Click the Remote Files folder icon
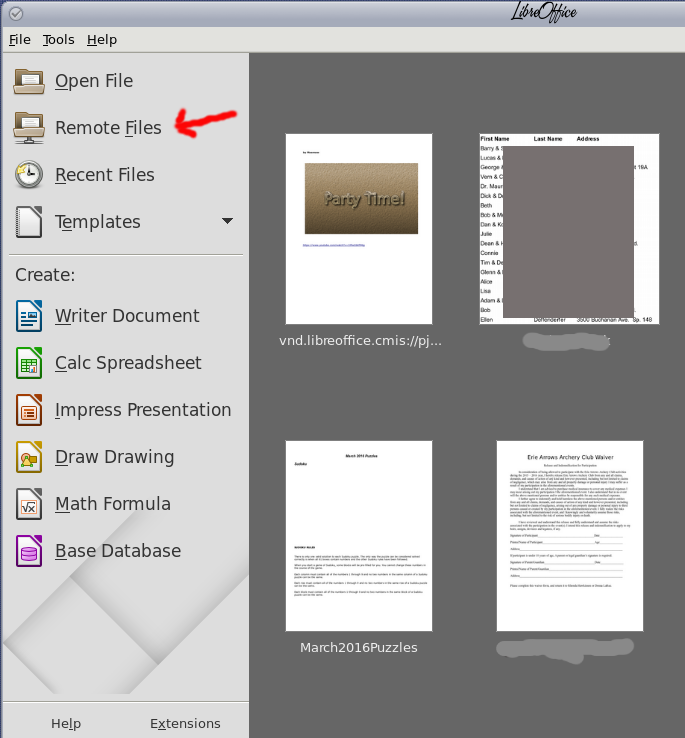 tap(29, 128)
